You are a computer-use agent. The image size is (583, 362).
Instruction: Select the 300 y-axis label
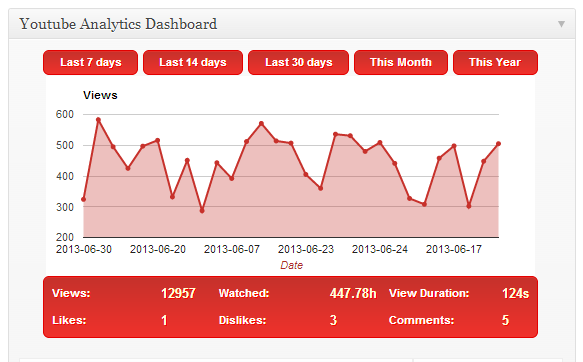(x=65, y=207)
